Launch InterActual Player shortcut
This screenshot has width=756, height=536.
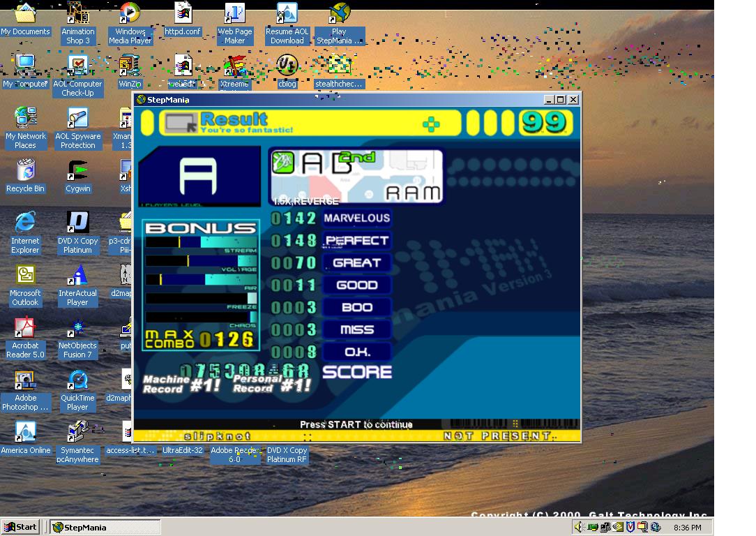pos(77,285)
